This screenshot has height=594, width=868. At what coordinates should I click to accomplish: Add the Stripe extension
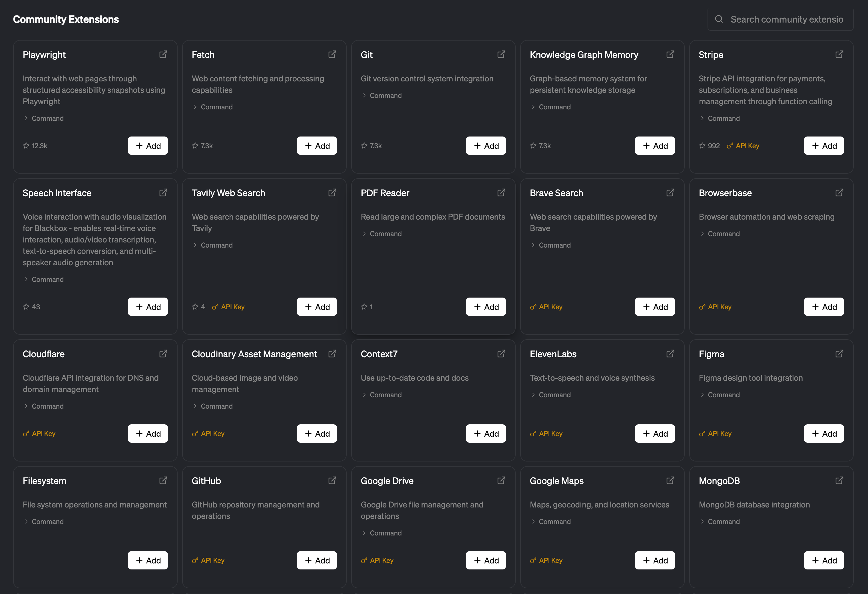click(824, 146)
